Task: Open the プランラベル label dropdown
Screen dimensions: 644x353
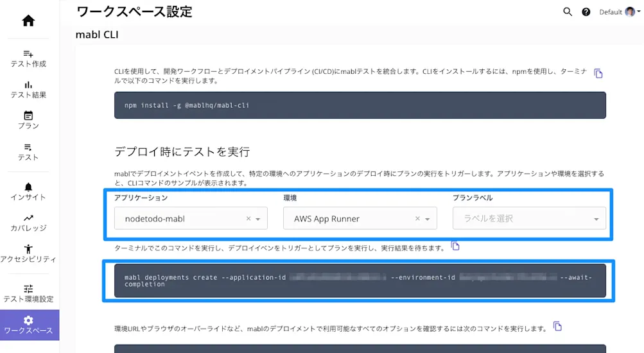Action: [529, 218]
